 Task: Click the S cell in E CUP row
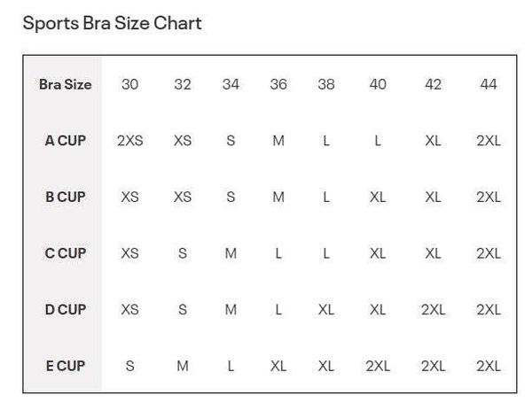click(130, 366)
